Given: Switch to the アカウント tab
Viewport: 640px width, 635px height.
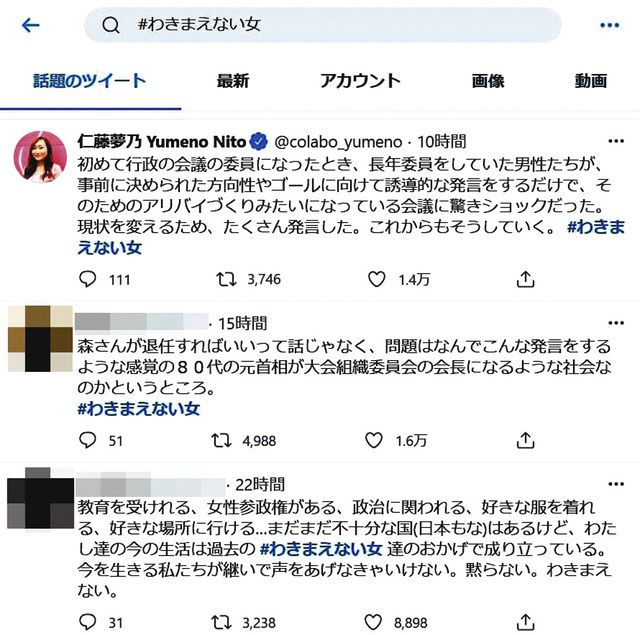Looking at the screenshot, I should 360,81.
